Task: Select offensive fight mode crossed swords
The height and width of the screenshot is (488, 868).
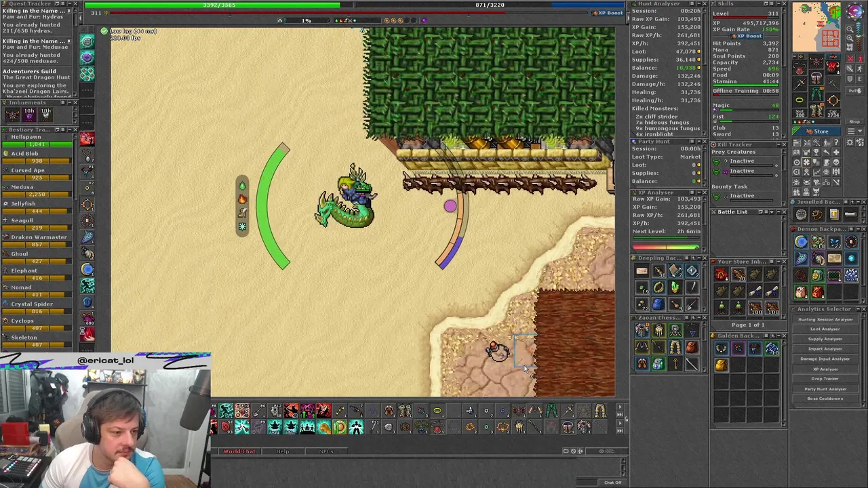Action: coord(851,58)
